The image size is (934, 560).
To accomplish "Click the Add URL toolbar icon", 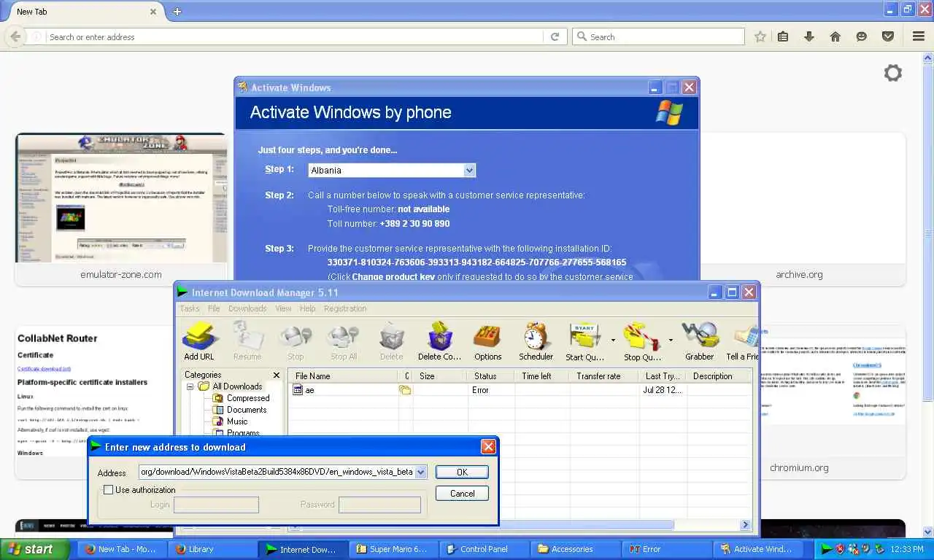I will (199, 341).
